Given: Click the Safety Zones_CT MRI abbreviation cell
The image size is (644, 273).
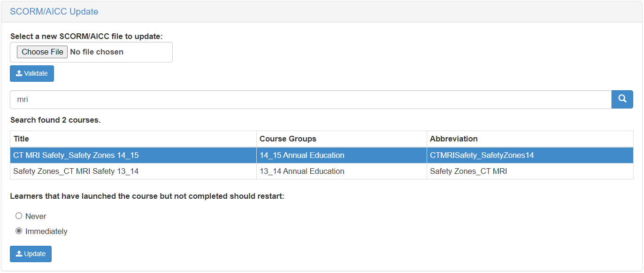Looking at the screenshot, I should (x=468, y=172).
